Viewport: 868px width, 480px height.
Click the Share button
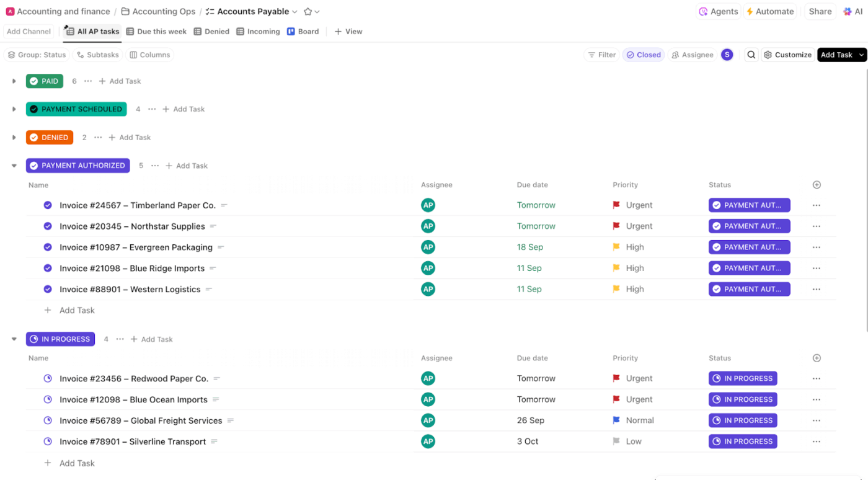(820, 11)
